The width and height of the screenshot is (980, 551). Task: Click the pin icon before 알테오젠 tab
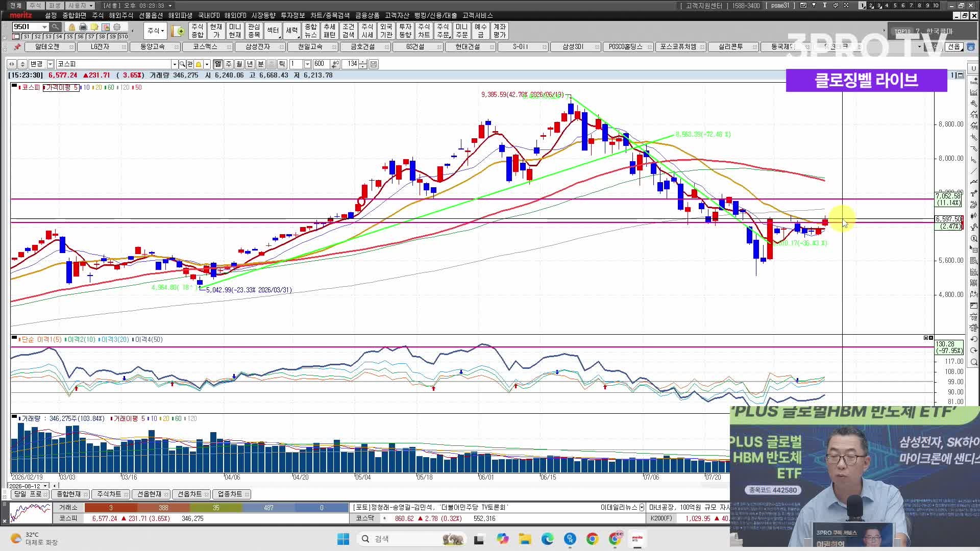coord(17,46)
